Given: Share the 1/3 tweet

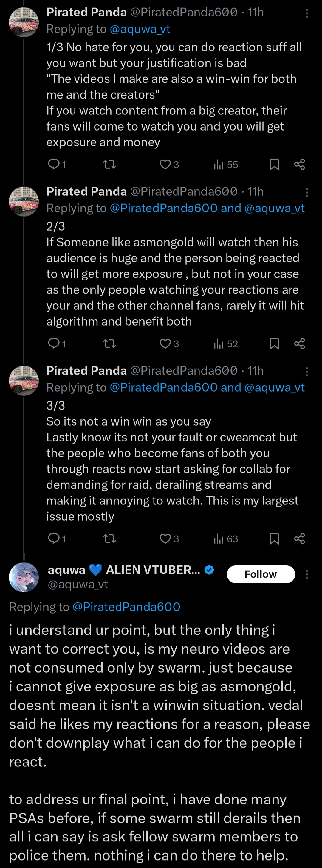Looking at the screenshot, I should (x=299, y=165).
